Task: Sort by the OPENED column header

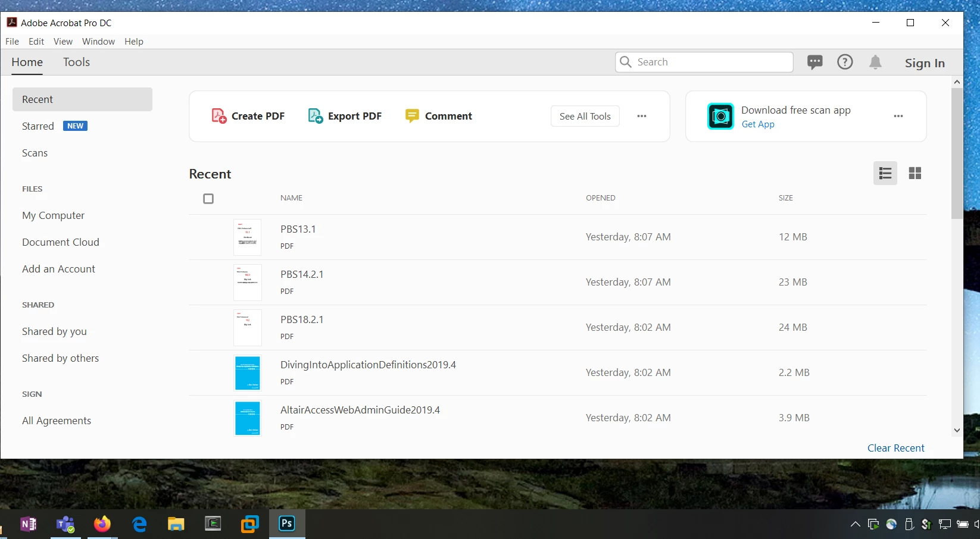Action: [601, 198]
